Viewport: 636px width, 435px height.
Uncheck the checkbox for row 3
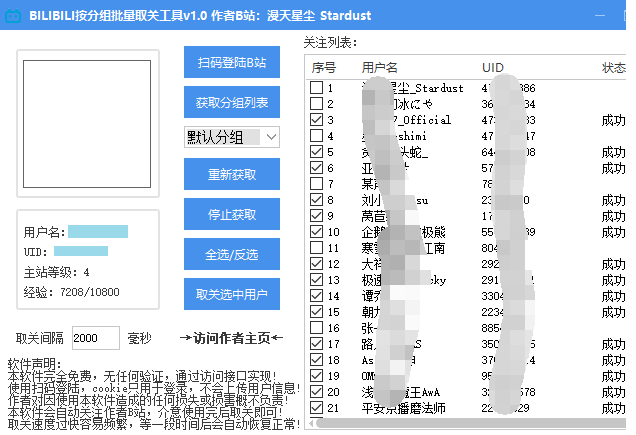click(x=317, y=120)
